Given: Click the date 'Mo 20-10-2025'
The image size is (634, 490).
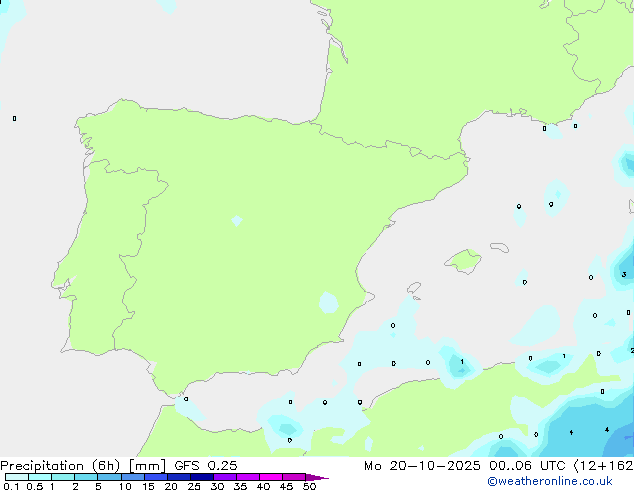Looking at the screenshot, I should tap(422, 466).
